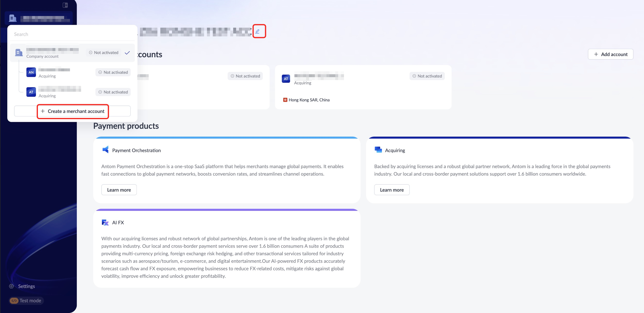
Task: Click the AT avatar in account dropdown list
Action: [31, 92]
